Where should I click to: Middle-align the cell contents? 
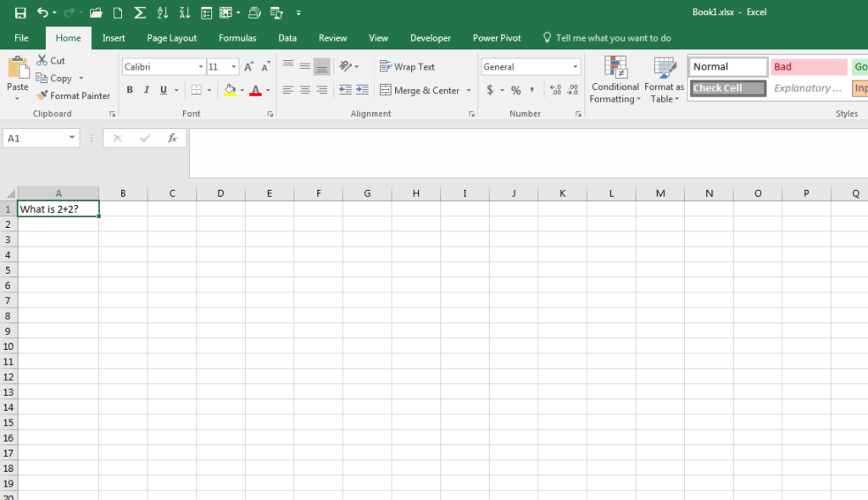[305, 66]
